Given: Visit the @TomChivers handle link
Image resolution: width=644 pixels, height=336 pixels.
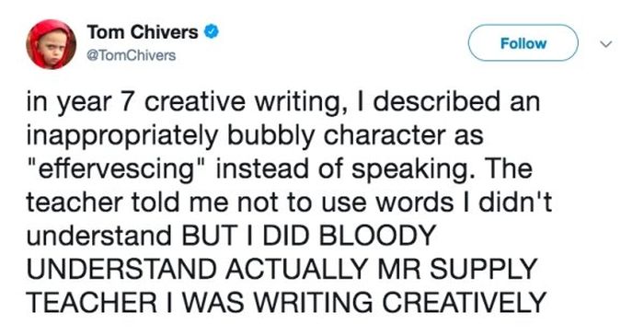Looking at the screenshot, I should point(131,55).
